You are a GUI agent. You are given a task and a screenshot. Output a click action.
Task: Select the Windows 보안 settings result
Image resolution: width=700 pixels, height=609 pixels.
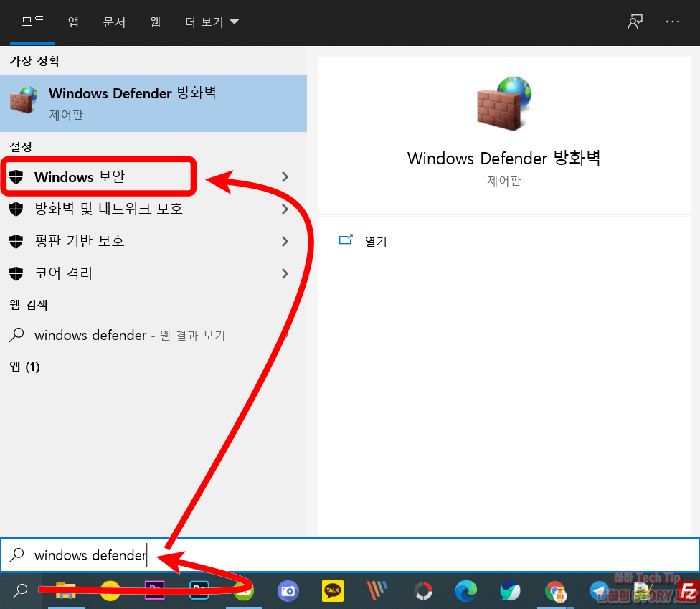[153, 176]
